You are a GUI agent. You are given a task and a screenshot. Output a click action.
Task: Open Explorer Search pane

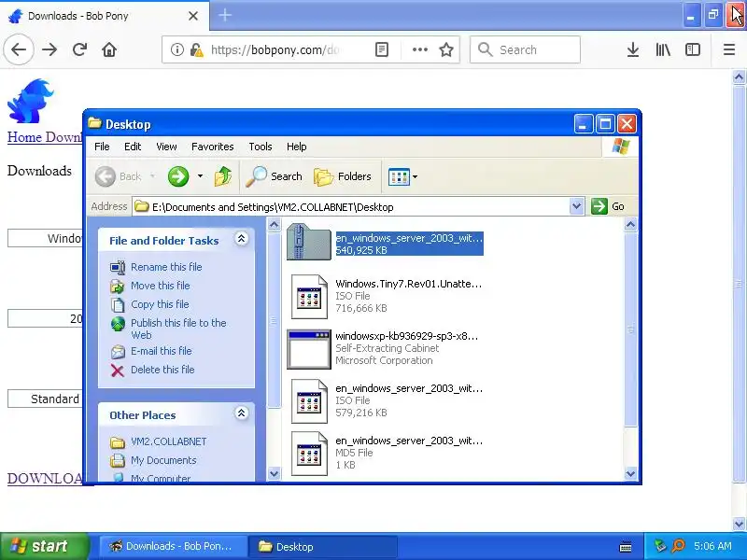[x=274, y=176]
